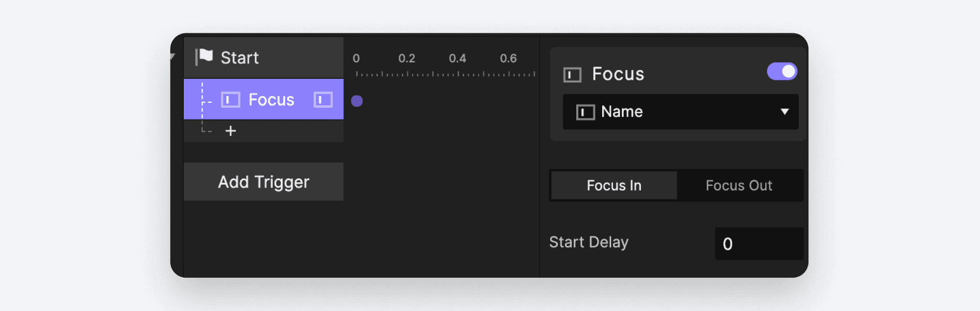Click the Start Delay input showing 0

point(759,243)
